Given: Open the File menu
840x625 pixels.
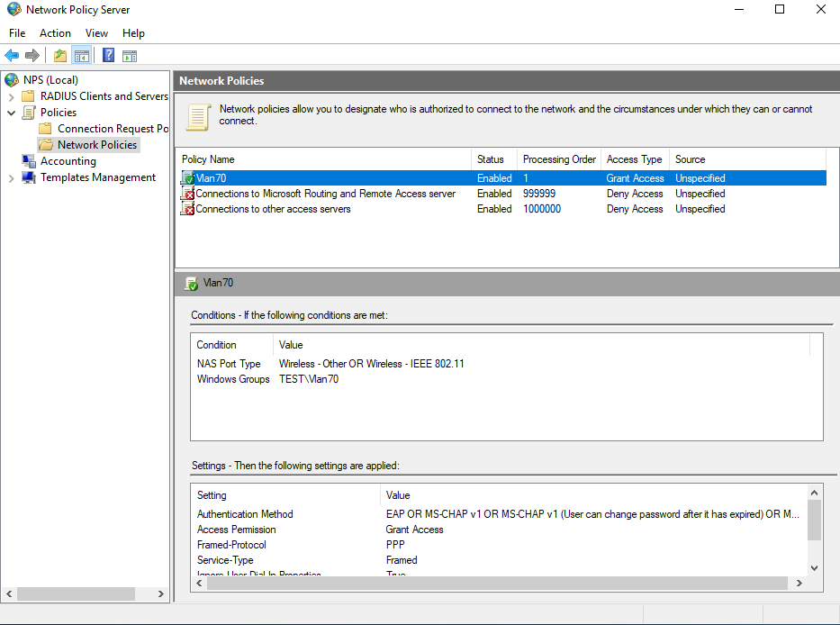Looking at the screenshot, I should click(x=17, y=33).
